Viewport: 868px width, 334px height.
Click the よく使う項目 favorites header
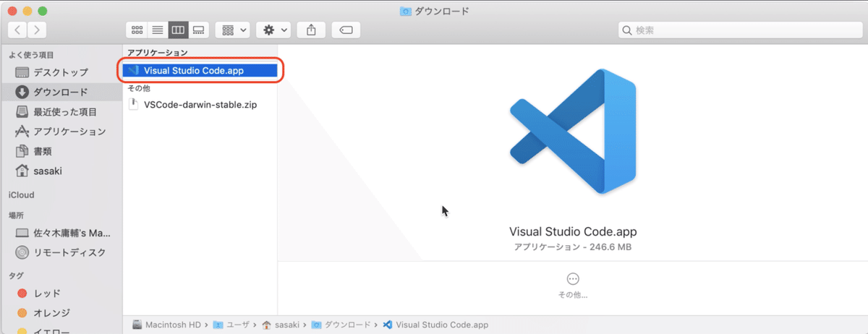[x=30, y=55]
